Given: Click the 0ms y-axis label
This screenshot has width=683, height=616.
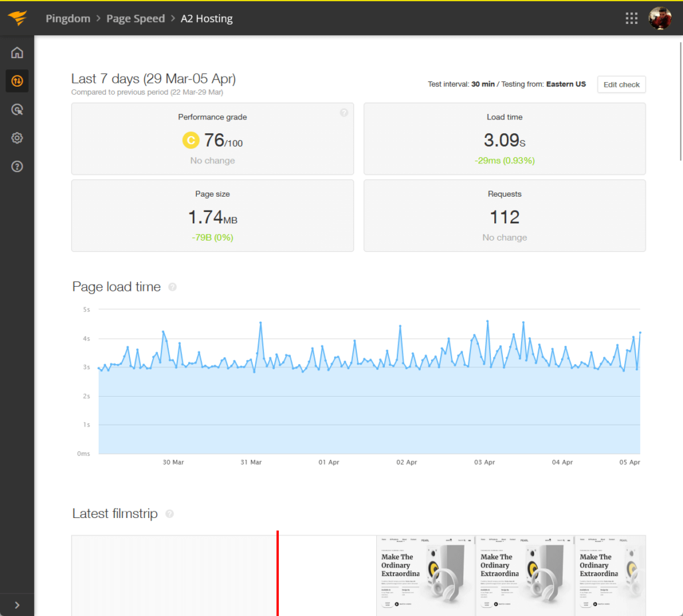Looking at the screenshot, I should click(83, 453).
